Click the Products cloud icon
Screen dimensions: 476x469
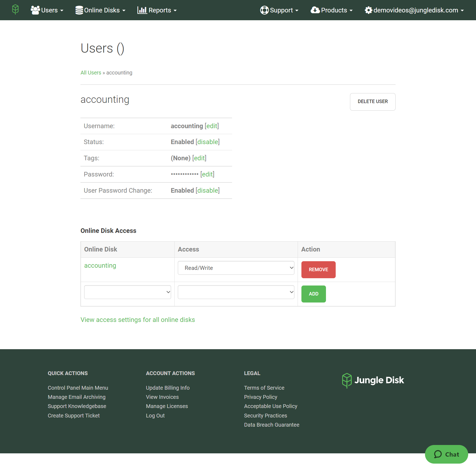(315, 10)
